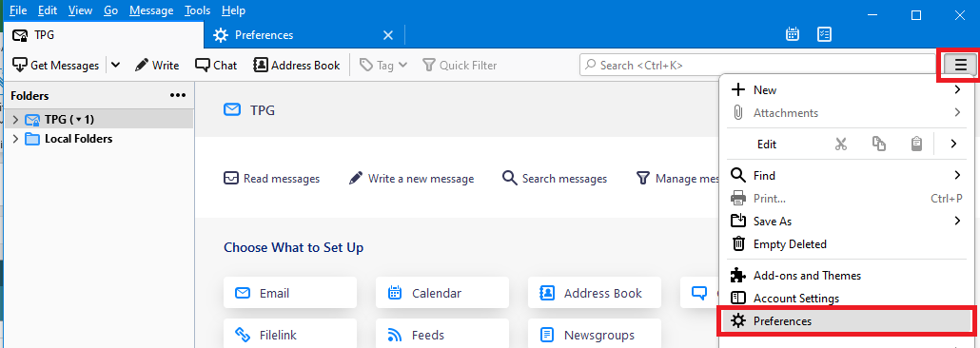This screenshot has width=980, height=348.
Task: Toggle the Quick Filter button
Action: (460, 65)
